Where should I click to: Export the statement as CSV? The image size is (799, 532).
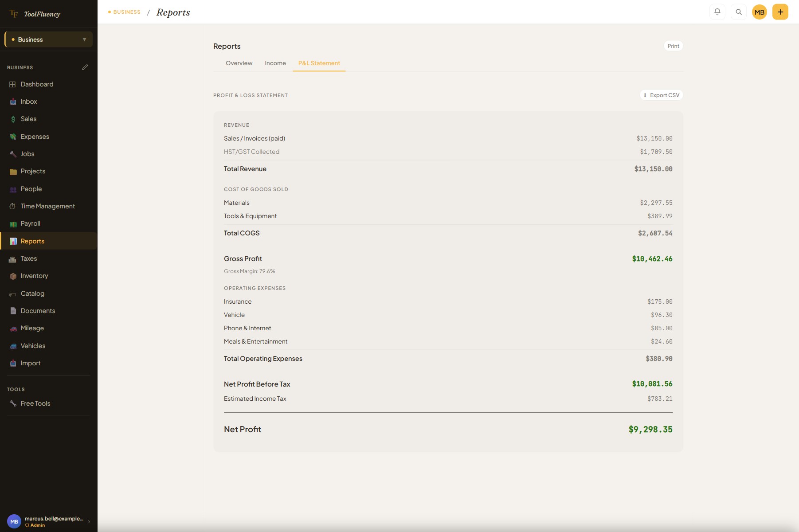point(661,95)
